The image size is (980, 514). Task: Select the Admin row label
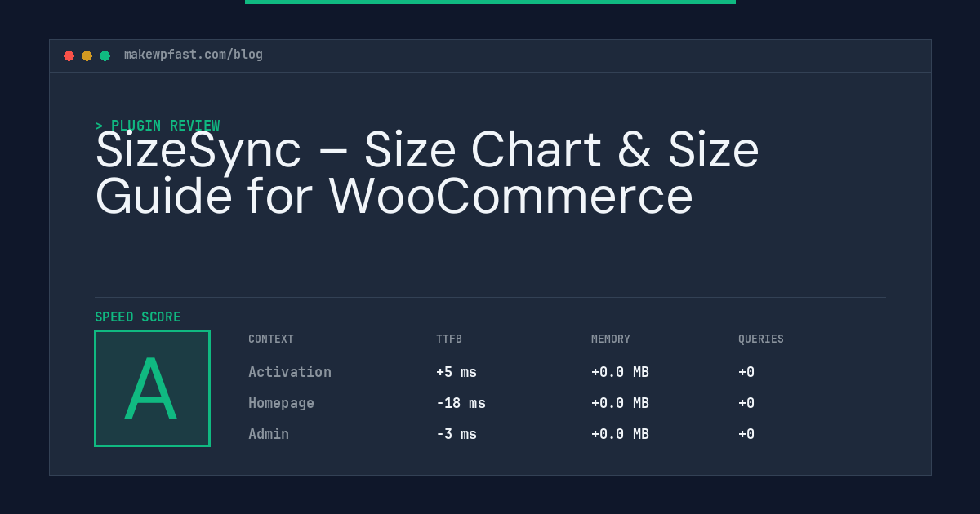coord(269,434)
